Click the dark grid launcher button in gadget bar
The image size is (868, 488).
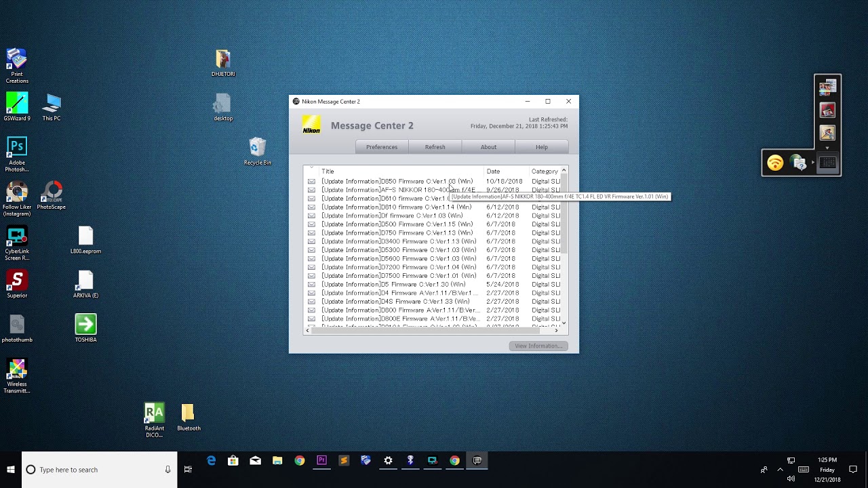827,163
